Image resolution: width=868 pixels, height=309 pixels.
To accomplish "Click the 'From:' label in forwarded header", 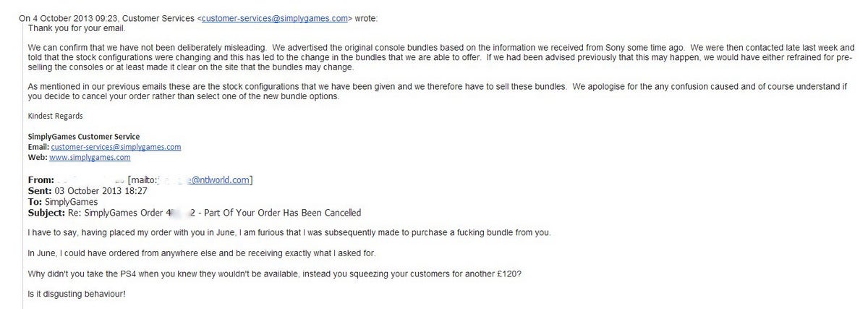I will tap(41, 180).
